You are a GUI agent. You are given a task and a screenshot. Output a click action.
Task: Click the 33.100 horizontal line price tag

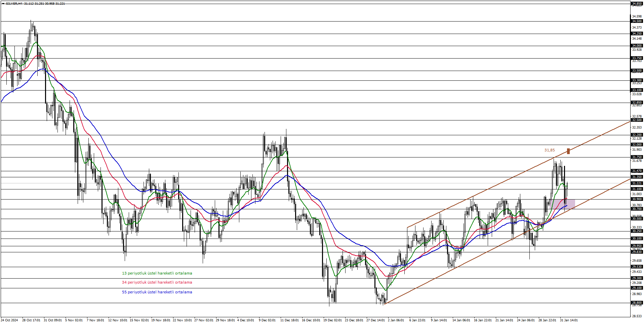click(x=637, y=90)
